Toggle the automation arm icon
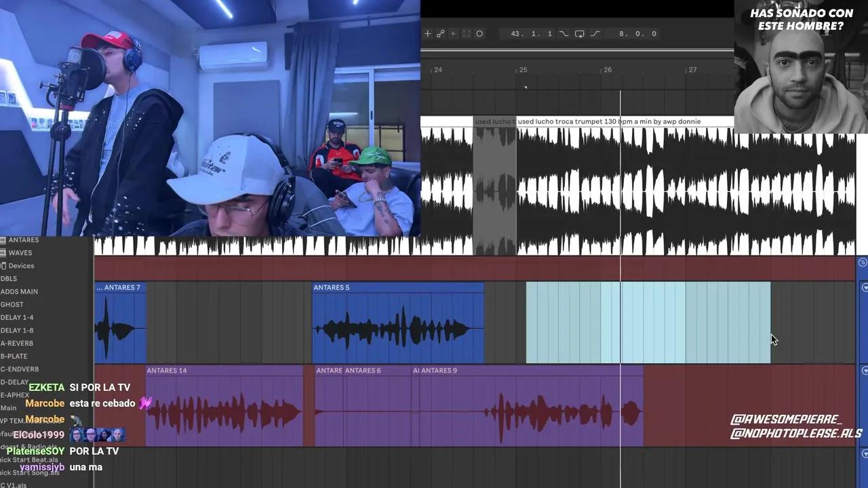 (440, 34)
